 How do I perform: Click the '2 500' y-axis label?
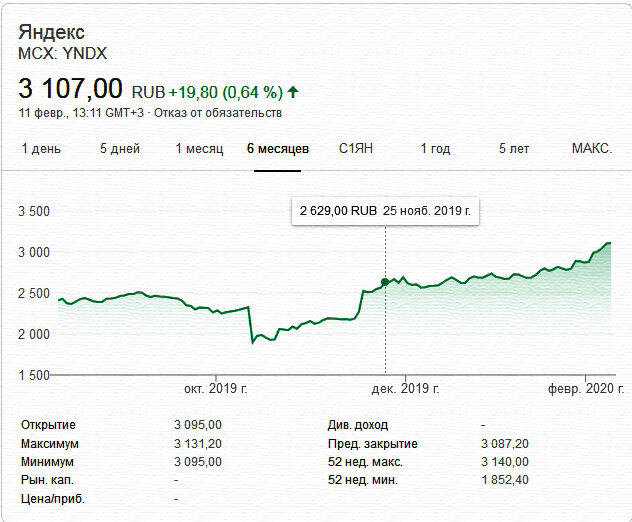pyautogui.click(x=34, y=293)
